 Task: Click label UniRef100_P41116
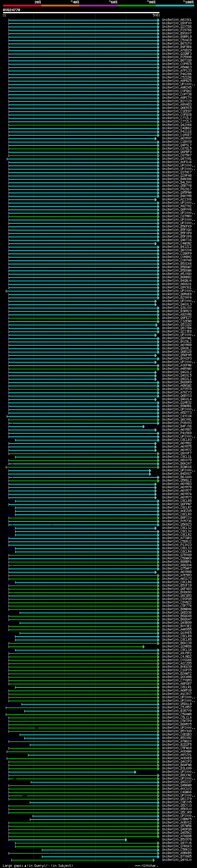coord(176,132)
